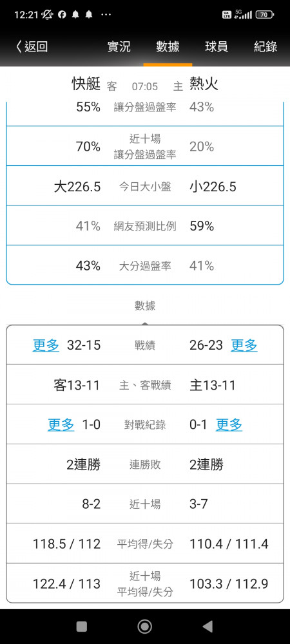Open 更多 next to 32-15 record

tap(46, 345)
